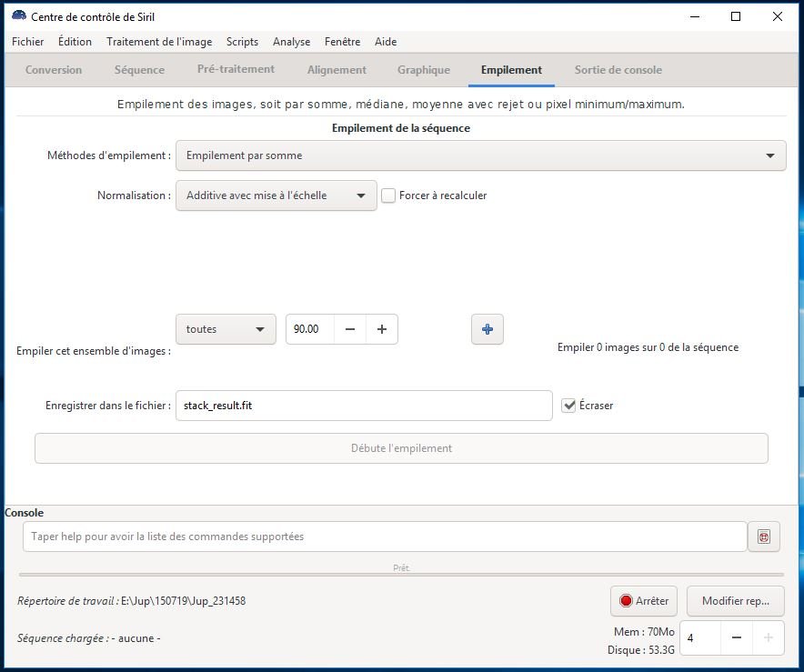
Task: Click the 'Empiler 0 images sur 0' text
Action: point(648,347)
